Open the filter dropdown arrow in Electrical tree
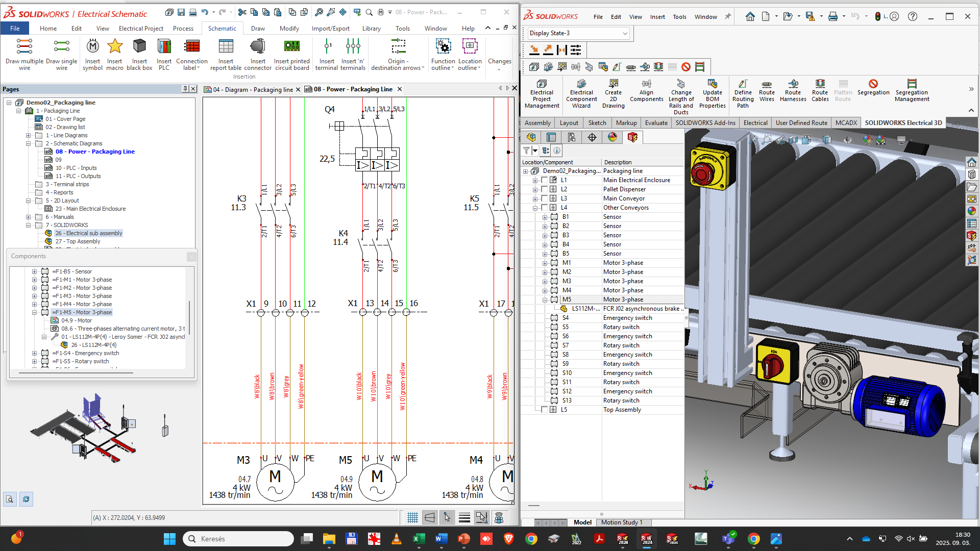Screen dimensions: 980x551 tap(535, 151)
